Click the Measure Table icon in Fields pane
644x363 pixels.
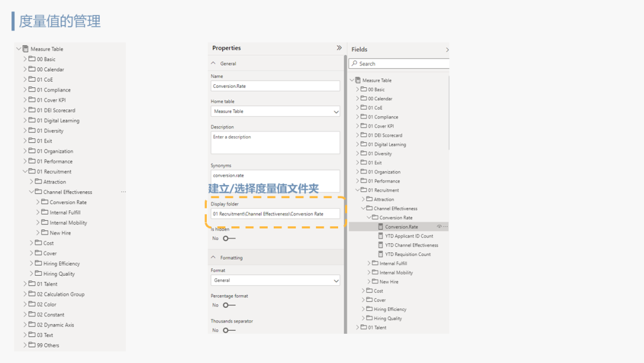coord(358,80)
